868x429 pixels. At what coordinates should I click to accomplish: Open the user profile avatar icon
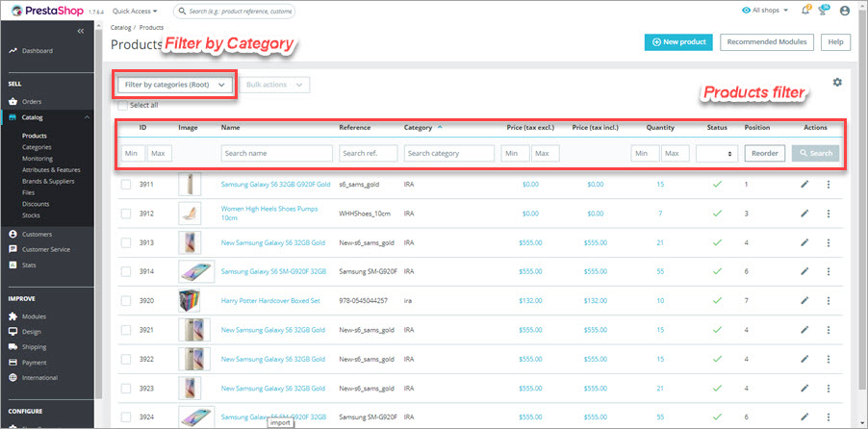click(x=844, y=10)
